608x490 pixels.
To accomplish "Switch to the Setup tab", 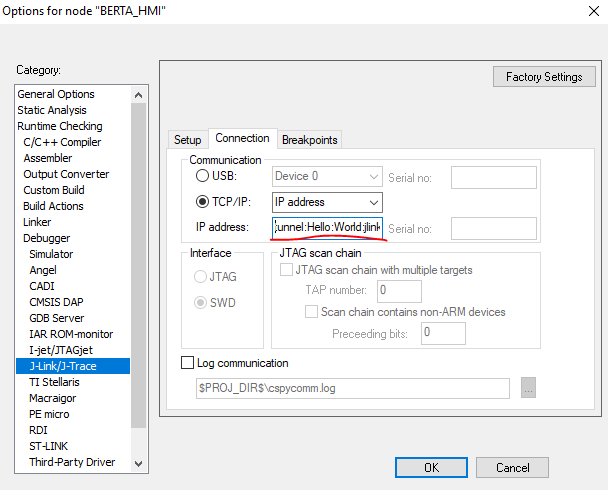I will click(188, 140).
